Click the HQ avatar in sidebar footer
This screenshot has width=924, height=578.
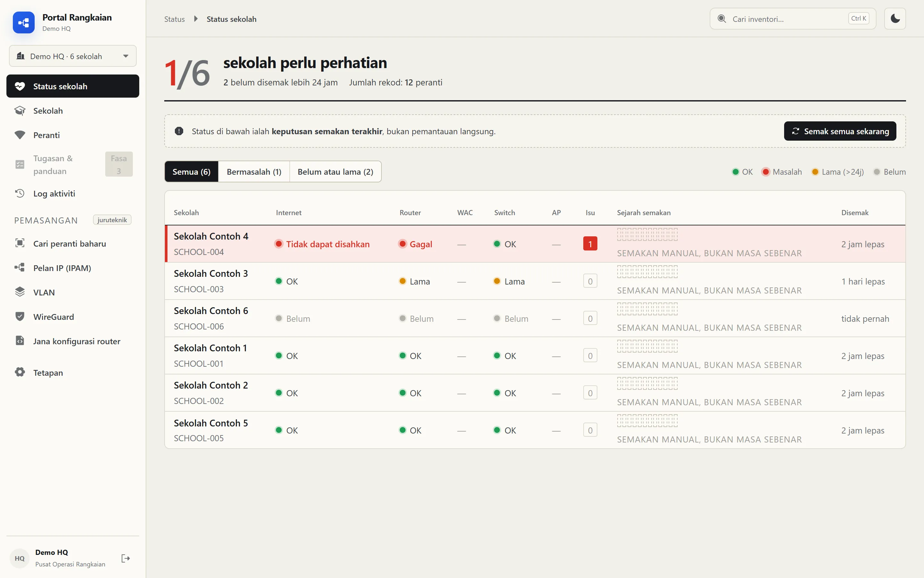(x=20, y=558)
